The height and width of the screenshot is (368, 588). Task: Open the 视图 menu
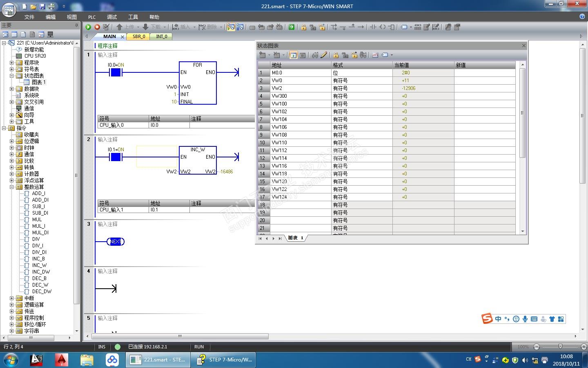(72, 17)
